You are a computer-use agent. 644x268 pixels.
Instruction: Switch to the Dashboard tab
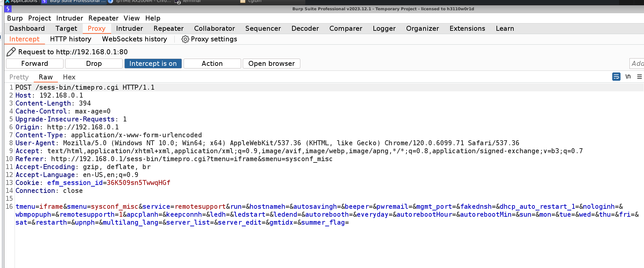(27, 28)
